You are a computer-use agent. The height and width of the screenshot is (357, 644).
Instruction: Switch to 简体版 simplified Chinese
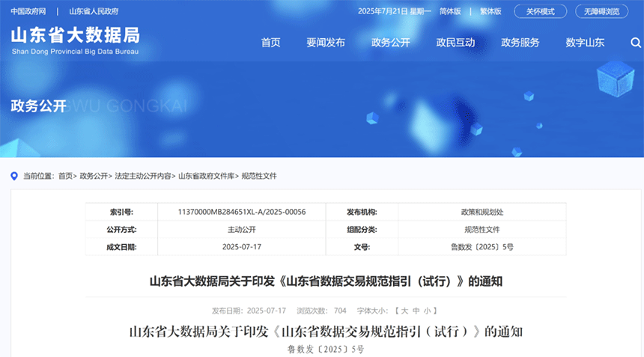coord(450,11)
